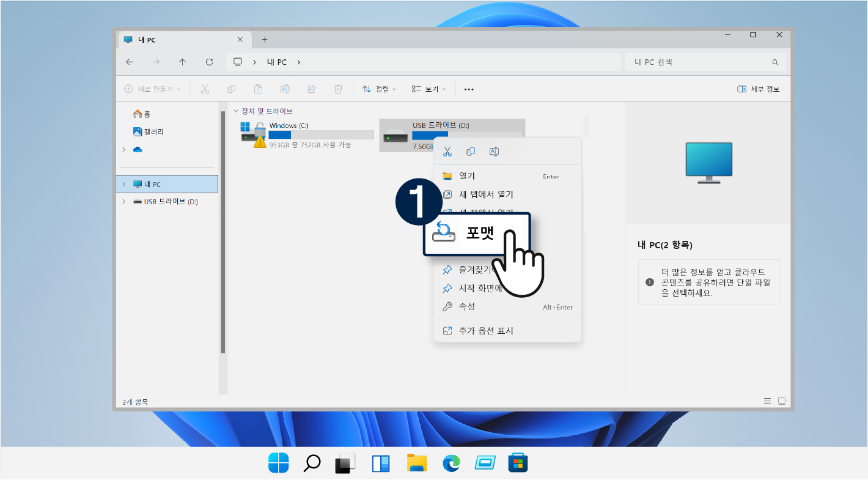Click the refresh button in navigation bar
Viewport: 868px width, 480px height.
209,62
